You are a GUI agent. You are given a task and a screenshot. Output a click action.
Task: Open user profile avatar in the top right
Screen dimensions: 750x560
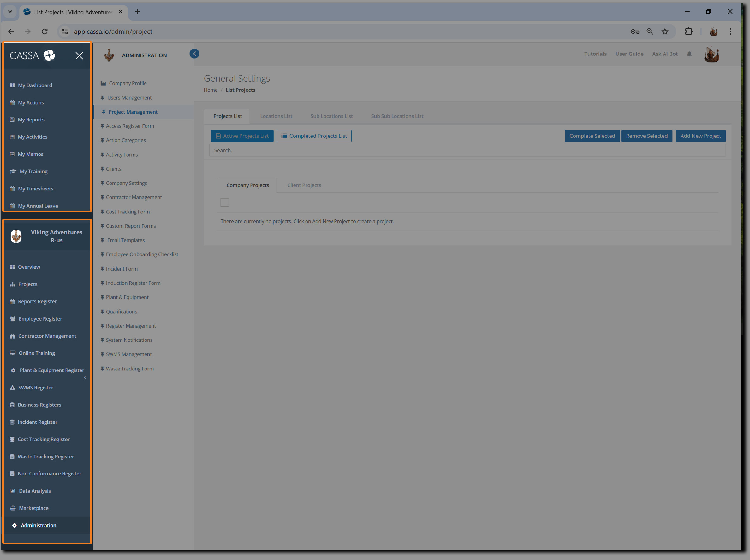point(711,55)
